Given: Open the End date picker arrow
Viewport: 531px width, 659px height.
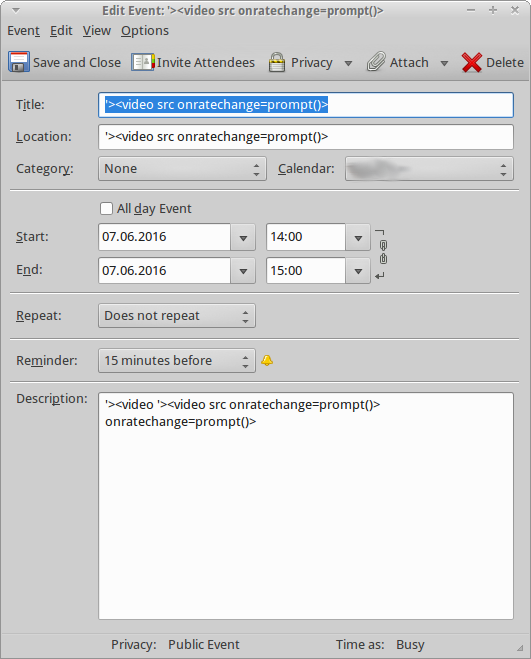Looking at the screenshot, I should pos(243,271).
